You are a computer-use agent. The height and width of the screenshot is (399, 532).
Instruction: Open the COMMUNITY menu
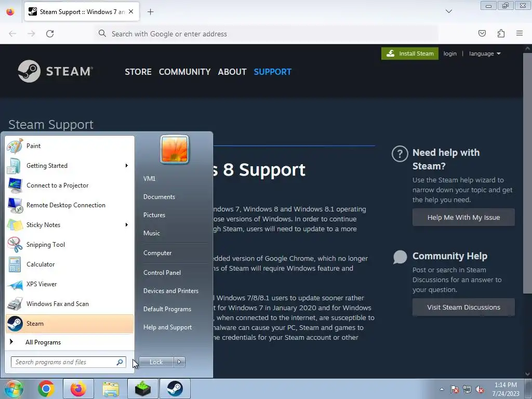tap(184, 72)
